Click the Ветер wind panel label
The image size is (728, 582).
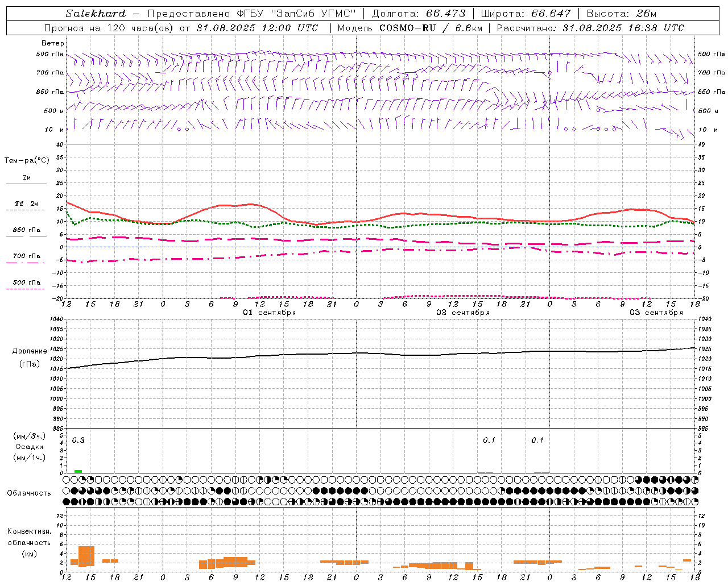53,43
